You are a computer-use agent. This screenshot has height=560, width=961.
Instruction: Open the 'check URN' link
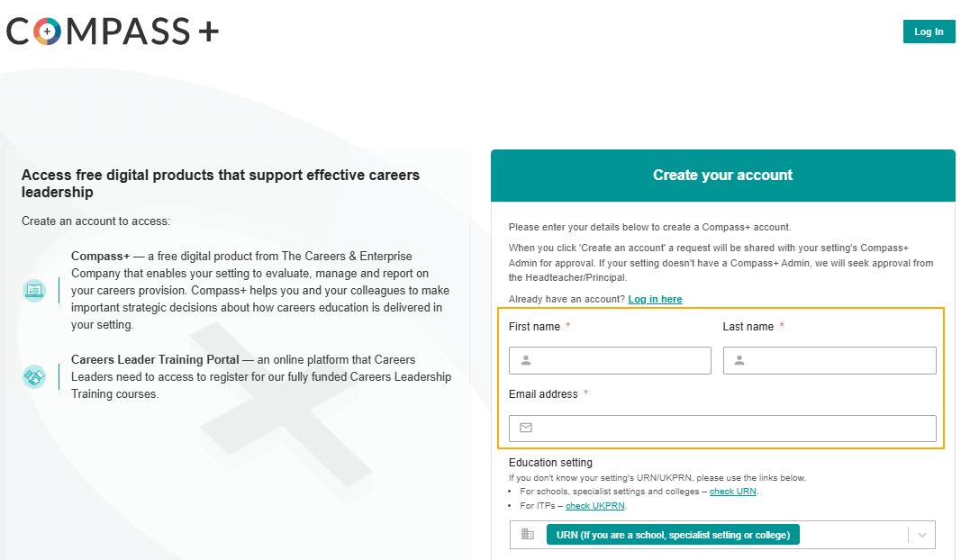pos(733,492)
